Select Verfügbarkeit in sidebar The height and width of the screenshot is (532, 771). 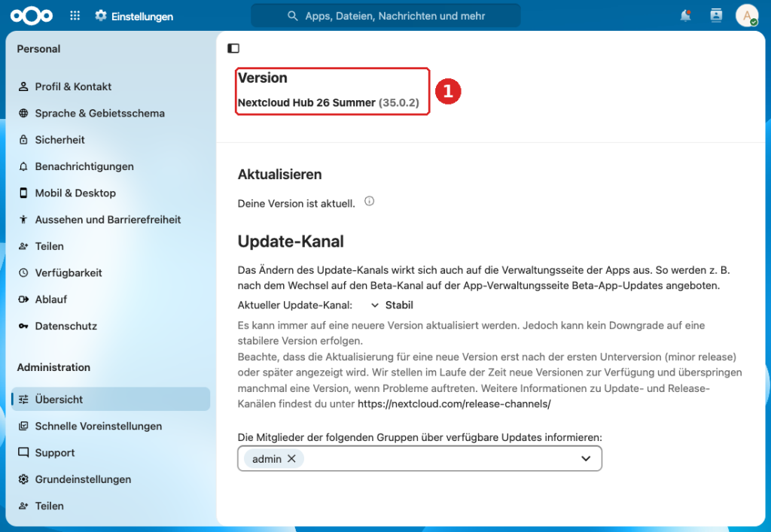[x=111, y=272]
